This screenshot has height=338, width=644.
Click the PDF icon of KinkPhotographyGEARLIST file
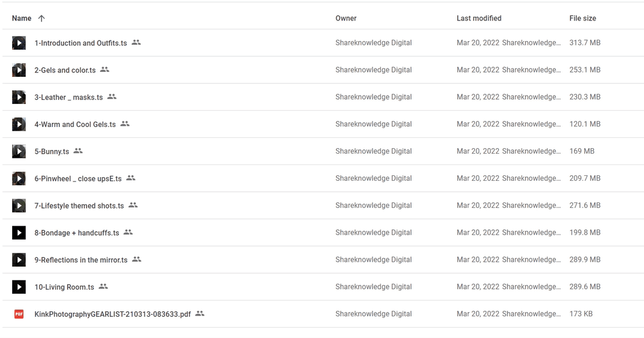(19, 314)
